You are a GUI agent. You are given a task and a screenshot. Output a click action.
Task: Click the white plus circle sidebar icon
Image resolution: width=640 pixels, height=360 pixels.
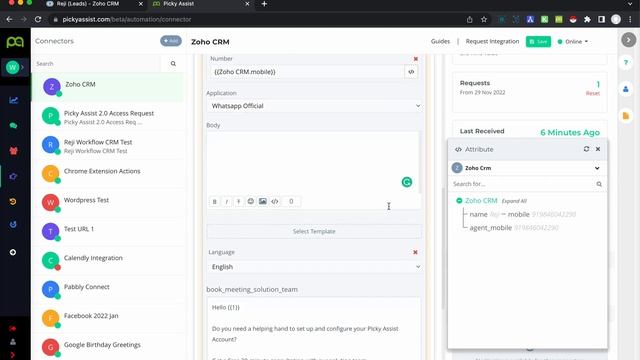13,252
